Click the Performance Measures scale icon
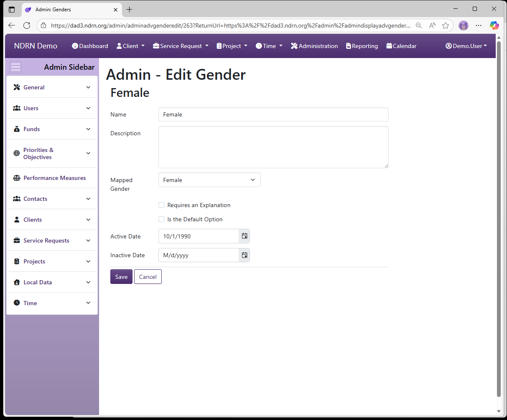Screen dimensions: 507x420 click(x=17, y=178)
